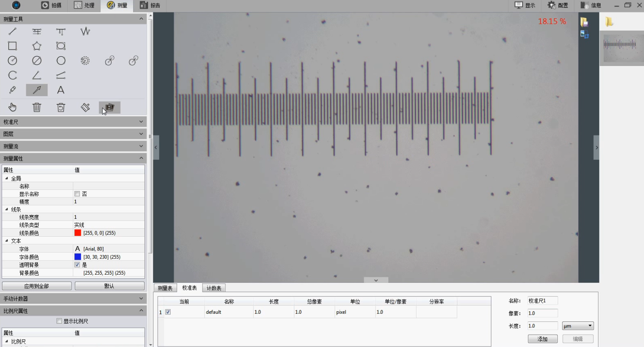Viewport: 644px width, 347px height.
Task: Select the rectangle measurement tool
Action: [x=12, y=46]
